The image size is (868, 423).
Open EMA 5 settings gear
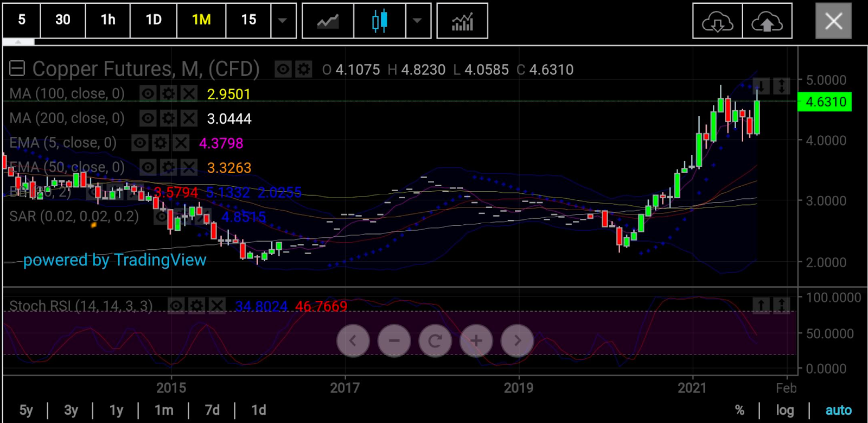point(161,143)
